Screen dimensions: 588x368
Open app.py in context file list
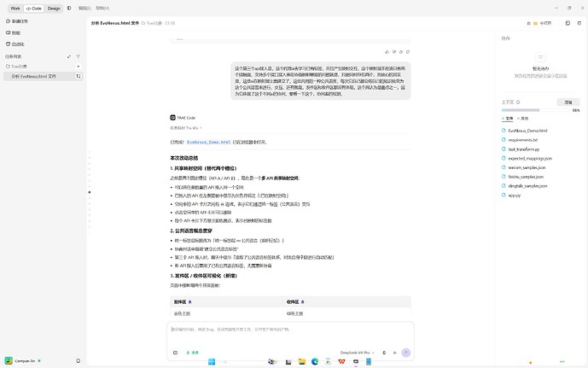[514, 196]
